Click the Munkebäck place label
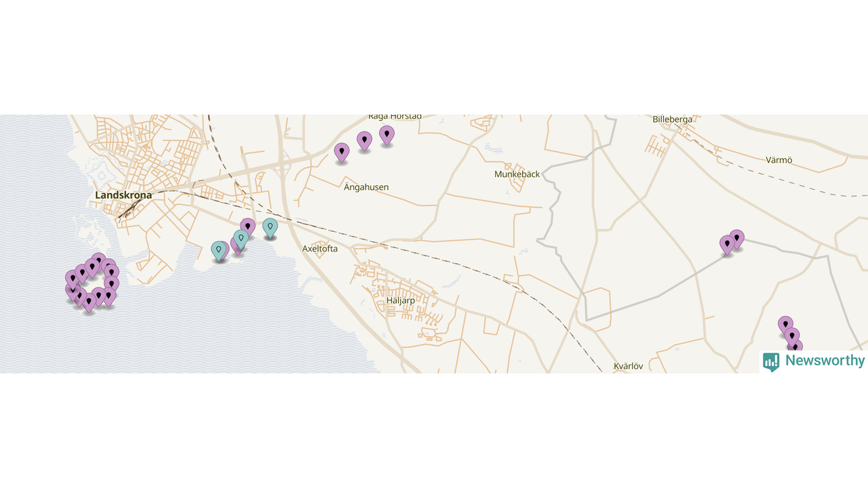Screen dimensions: 868x488 517,174
